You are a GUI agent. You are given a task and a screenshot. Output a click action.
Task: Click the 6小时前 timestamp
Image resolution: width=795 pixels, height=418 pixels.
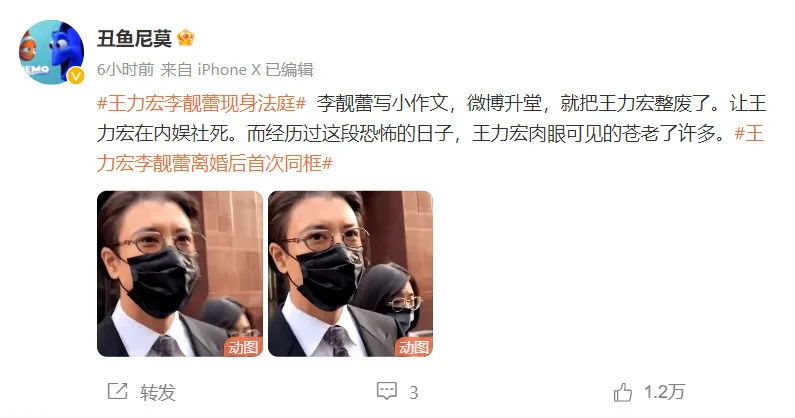coord(125,69)
